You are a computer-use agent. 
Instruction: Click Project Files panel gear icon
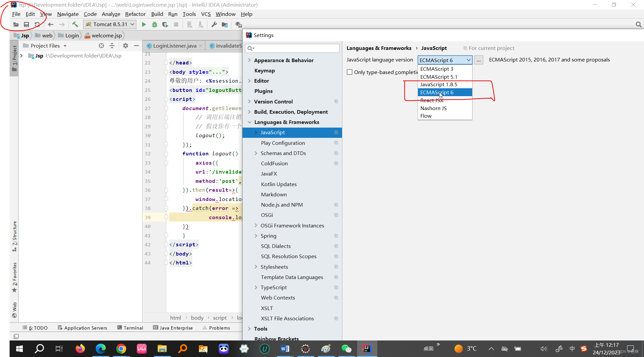click(126, 46)
